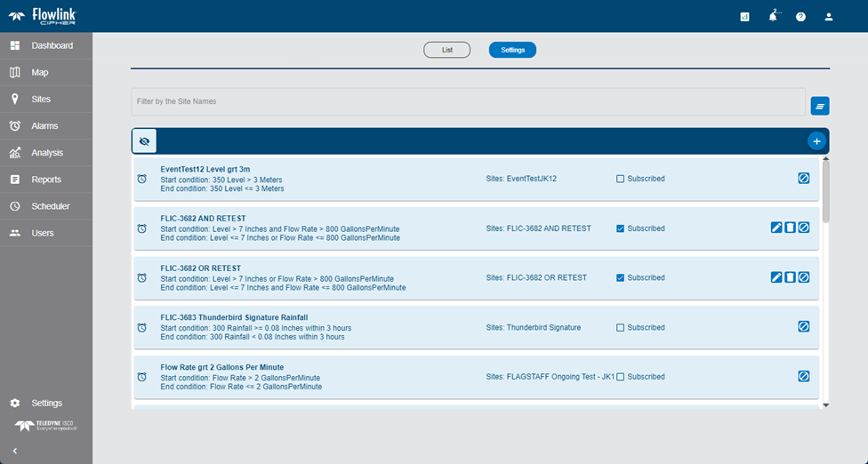The image size is (868, 464).
Task: Uncheck Subscribed for FLIC-3682 AND RETEST
Action: (621, 228)
